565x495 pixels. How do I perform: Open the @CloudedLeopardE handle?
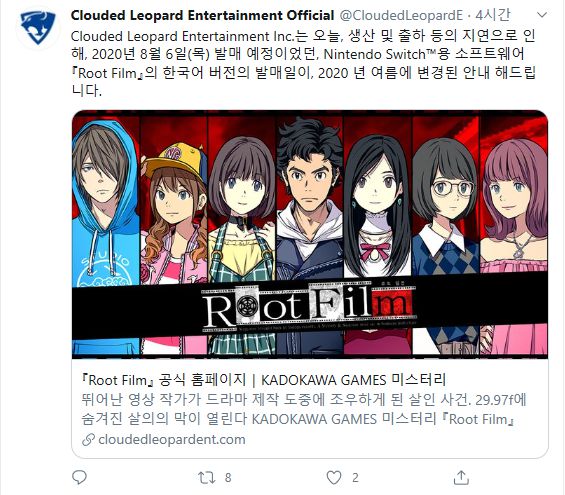pyautogui.click(x=401, y=15)
